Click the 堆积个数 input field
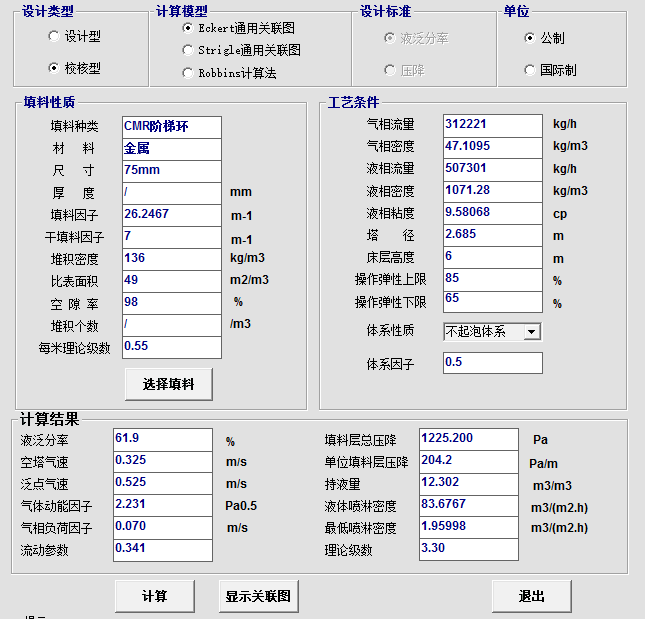The height and width of the screenshot is (619, 645). coord(172,325)
